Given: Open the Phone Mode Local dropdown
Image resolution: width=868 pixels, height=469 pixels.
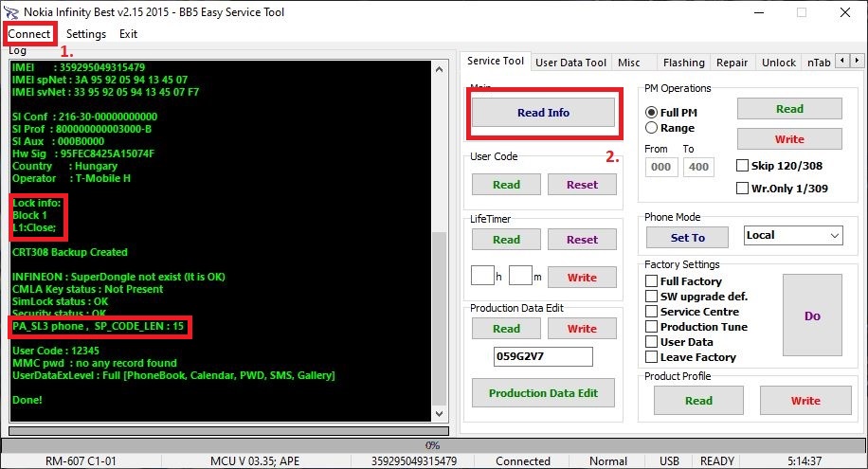Looking at the screenshot, I should 793,235.
